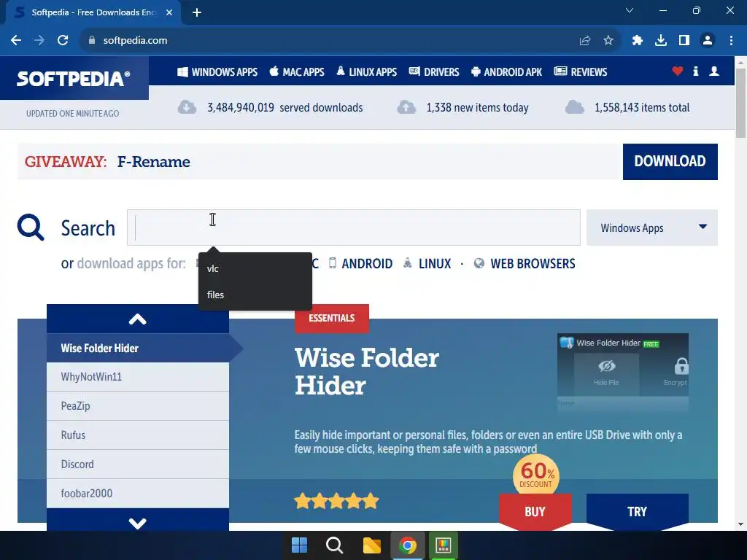Open the extensions puzzle icon
Screen dimensions: 747x560
638,41
